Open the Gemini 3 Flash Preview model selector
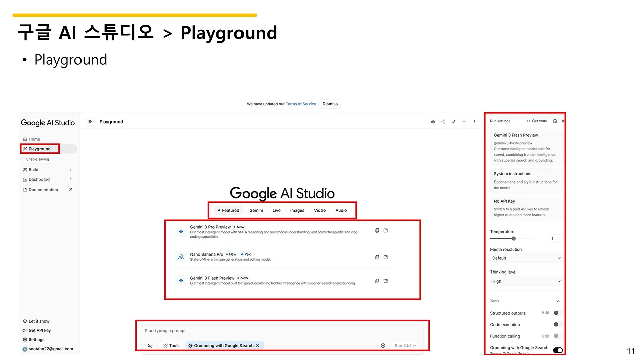Image resolution: width=644 pixels, height=362 pixels. click(x=526, y=148)
